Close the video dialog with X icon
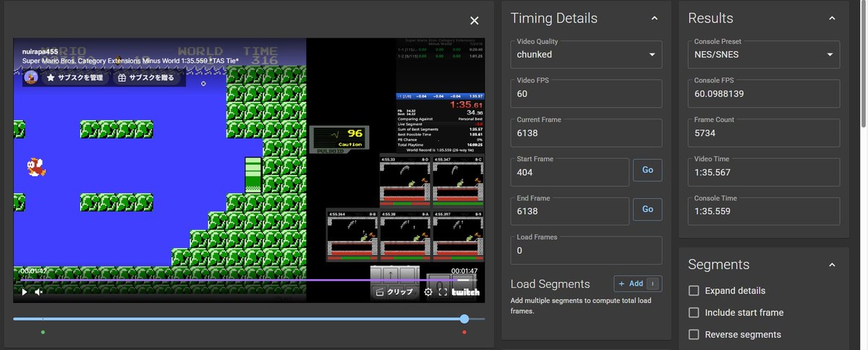Image resolution: width=868 pixels, height=350 pixels. pyautogui.click(x=474, y=21)
